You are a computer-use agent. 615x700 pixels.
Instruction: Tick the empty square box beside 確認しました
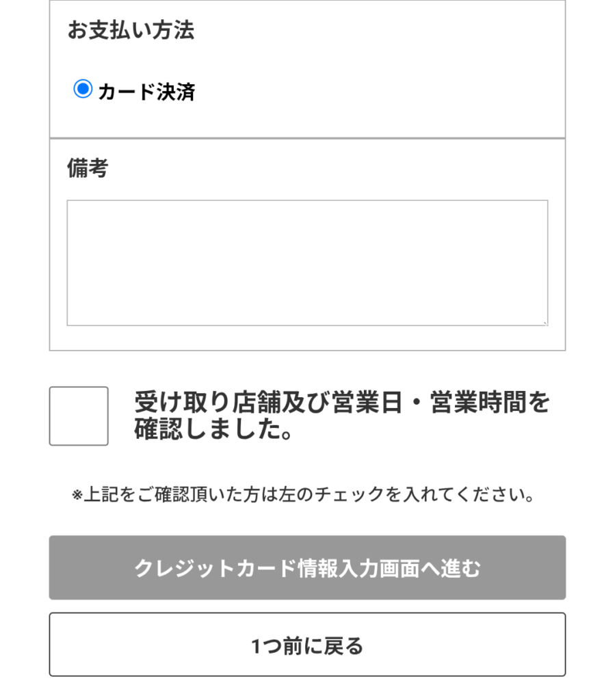79,416
